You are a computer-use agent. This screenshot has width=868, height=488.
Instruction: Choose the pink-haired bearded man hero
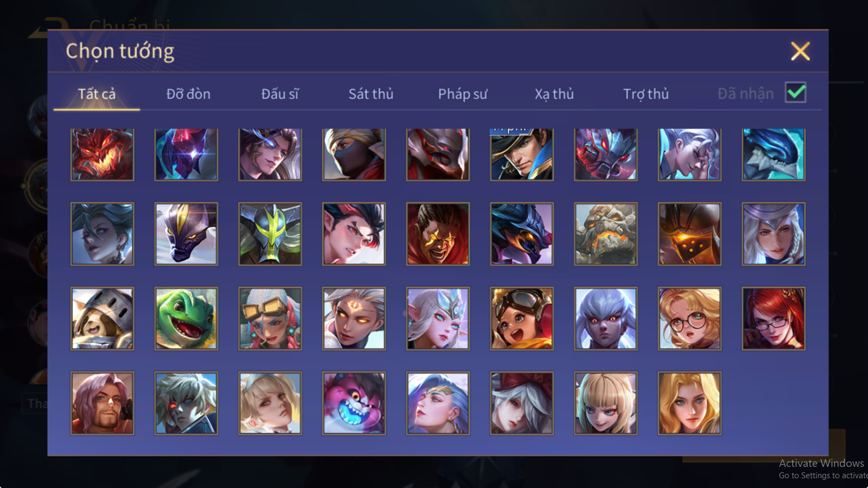coord(102,403)
